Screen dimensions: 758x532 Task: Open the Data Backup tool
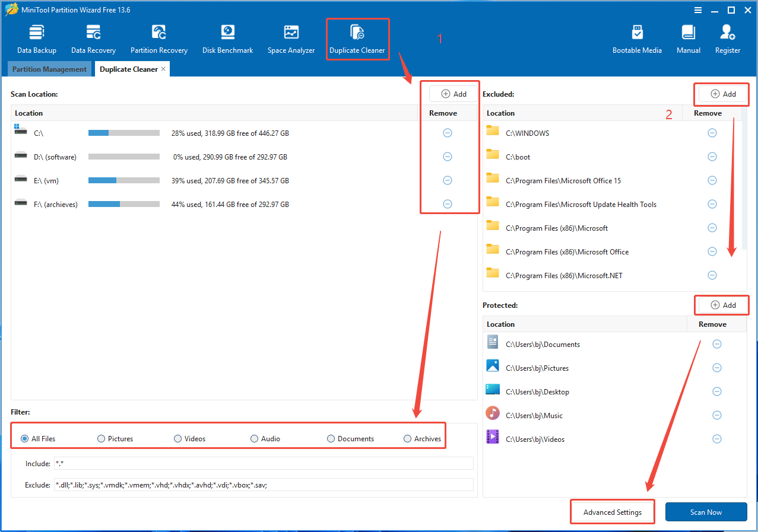point(36,37)
